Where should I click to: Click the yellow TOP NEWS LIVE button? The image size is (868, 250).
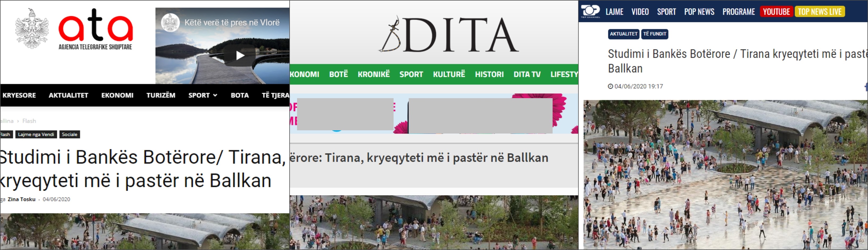[820, 12]
